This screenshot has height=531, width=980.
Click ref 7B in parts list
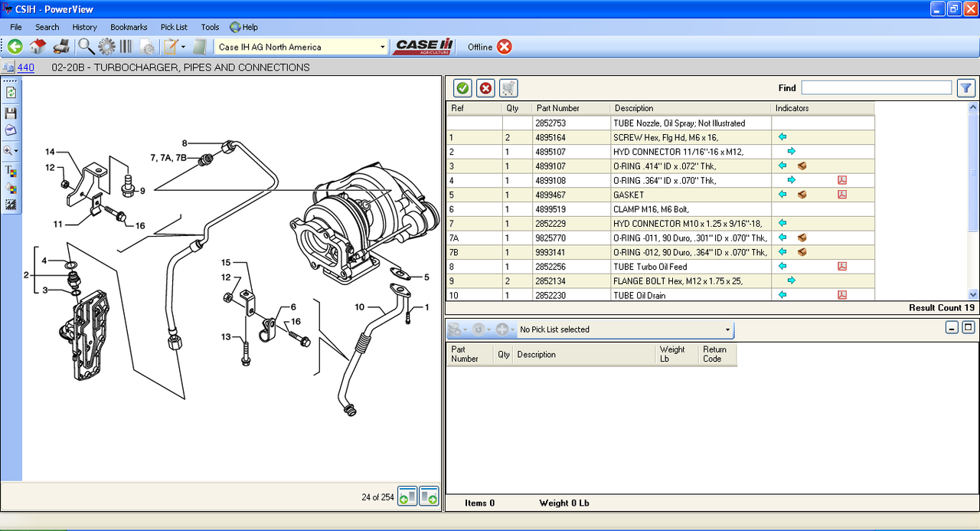coord(454,252)
